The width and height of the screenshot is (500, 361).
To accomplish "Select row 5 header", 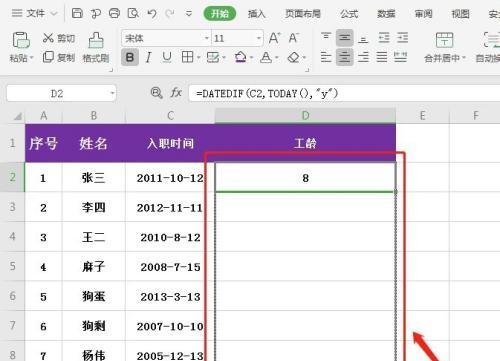I will tap(12, 266).
